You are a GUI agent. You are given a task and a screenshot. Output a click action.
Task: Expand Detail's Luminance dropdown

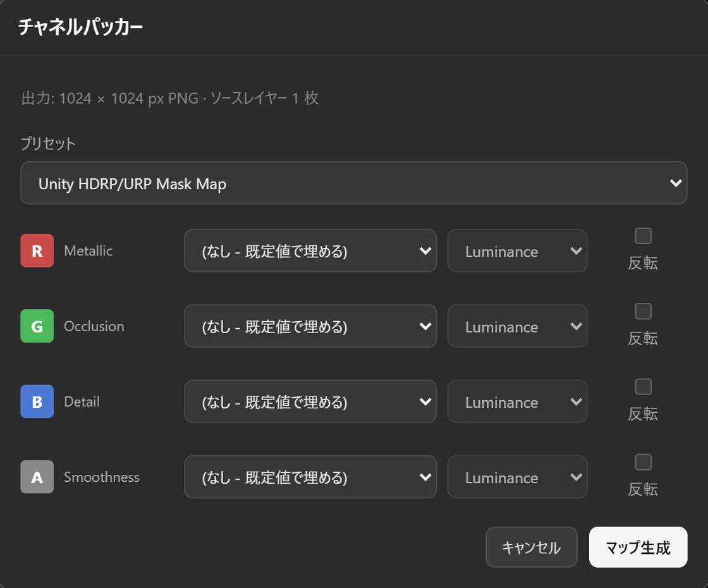(x=518, y=401)
